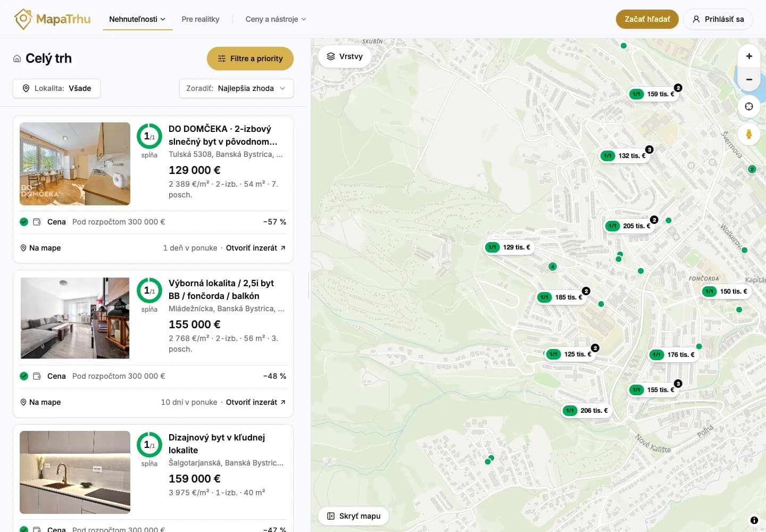This screenshot has width=766, height=532.
Task: Click the 129 tis. € map marker
Action: [x=509, y=247]
